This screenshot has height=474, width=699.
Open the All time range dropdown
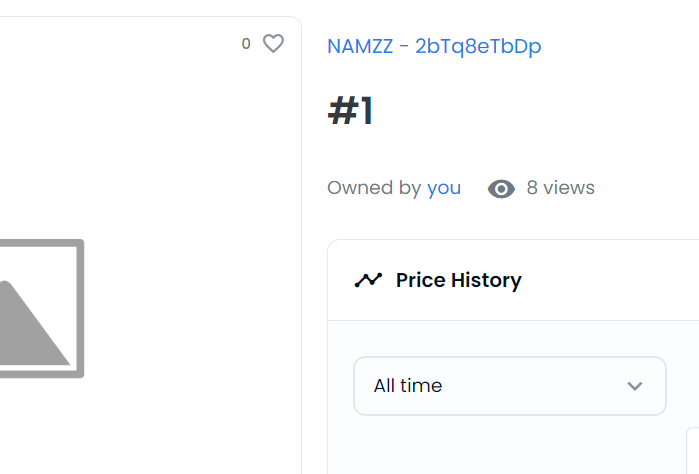(509, 385)
